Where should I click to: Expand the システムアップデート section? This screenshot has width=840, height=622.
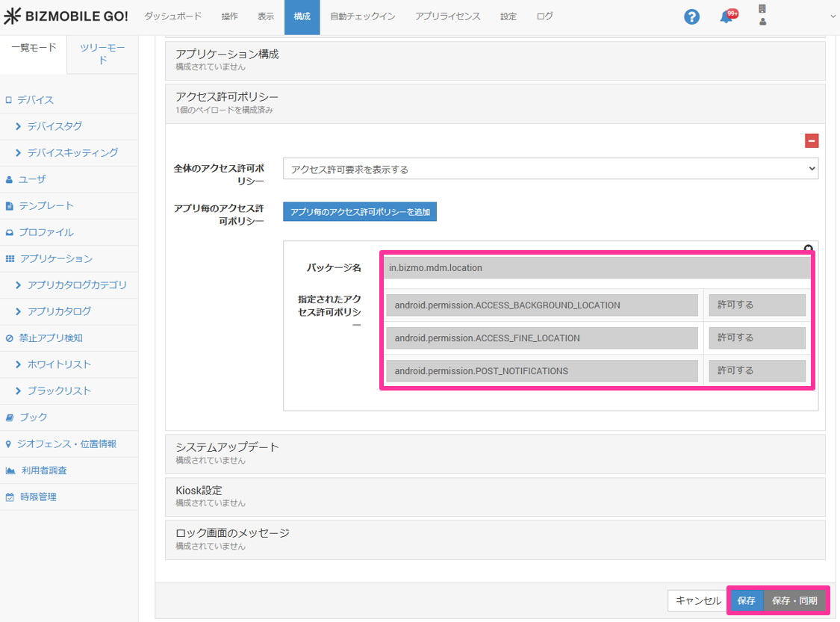[495, 452]
